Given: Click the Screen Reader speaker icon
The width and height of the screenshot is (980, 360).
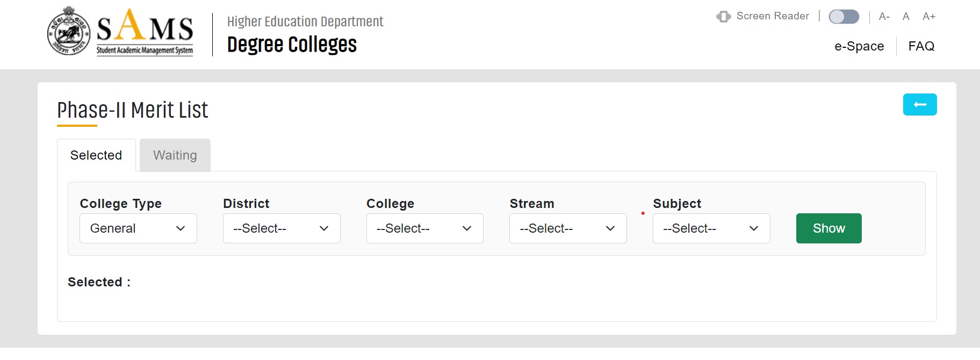Looking at the screenshot, I should tap(723, 17).
